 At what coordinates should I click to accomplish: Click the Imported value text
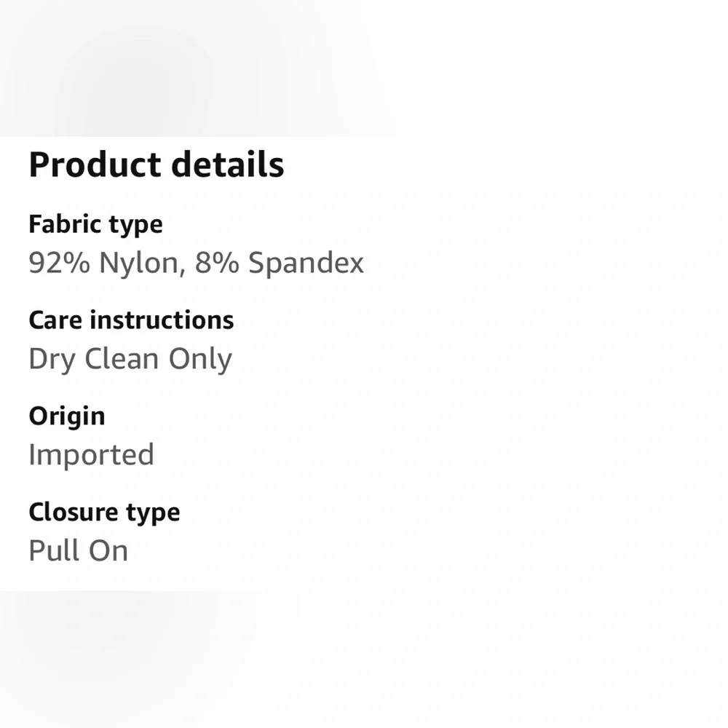click(91, 454)
